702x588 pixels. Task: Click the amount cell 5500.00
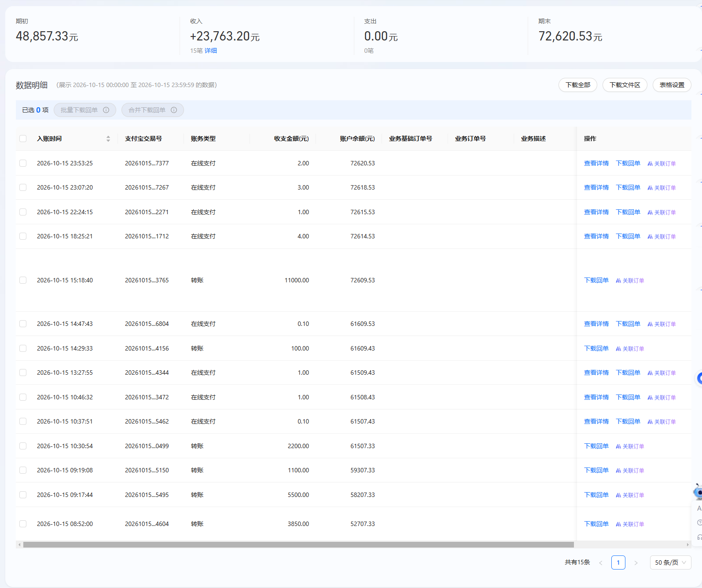coord(298,495)
